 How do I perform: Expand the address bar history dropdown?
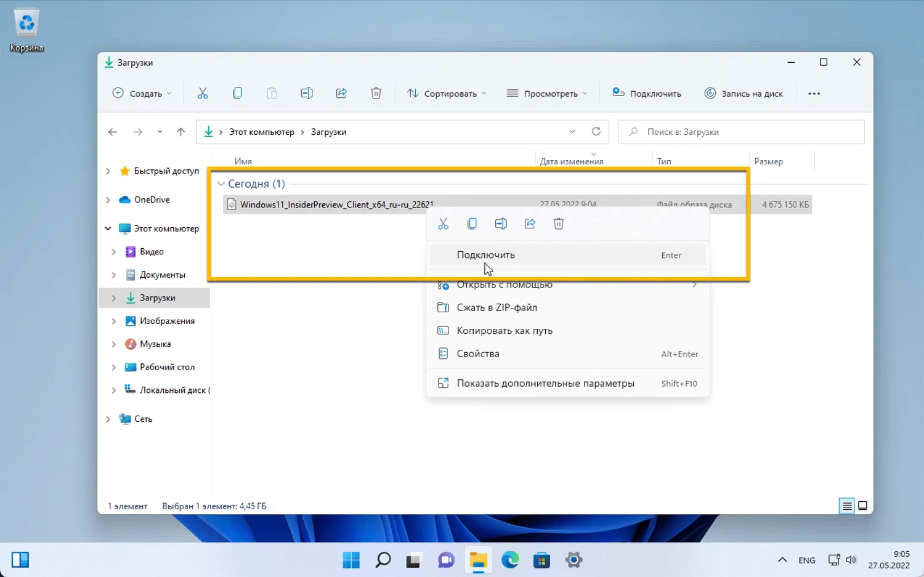coord(572,132)
